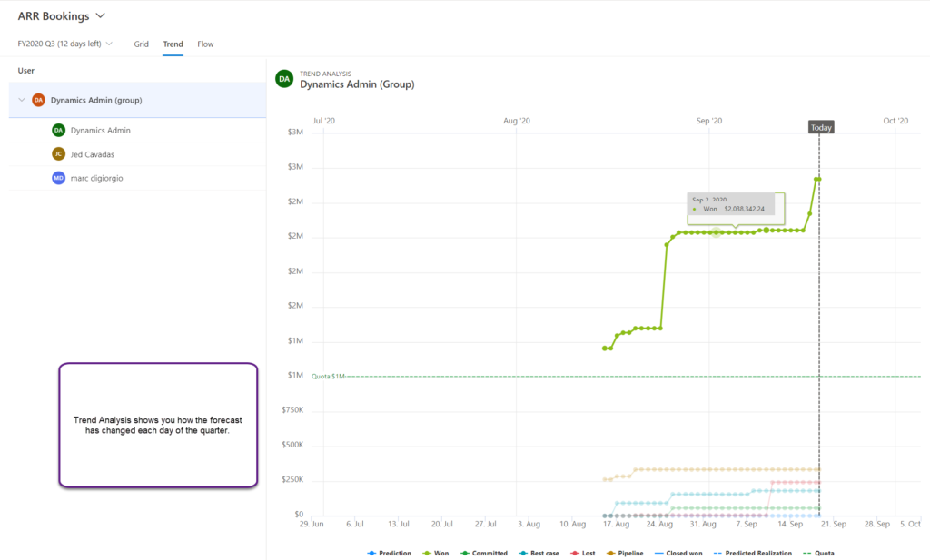
Task: Click the DA avatar in Trend Analysis header
Action: click(284, 79)
